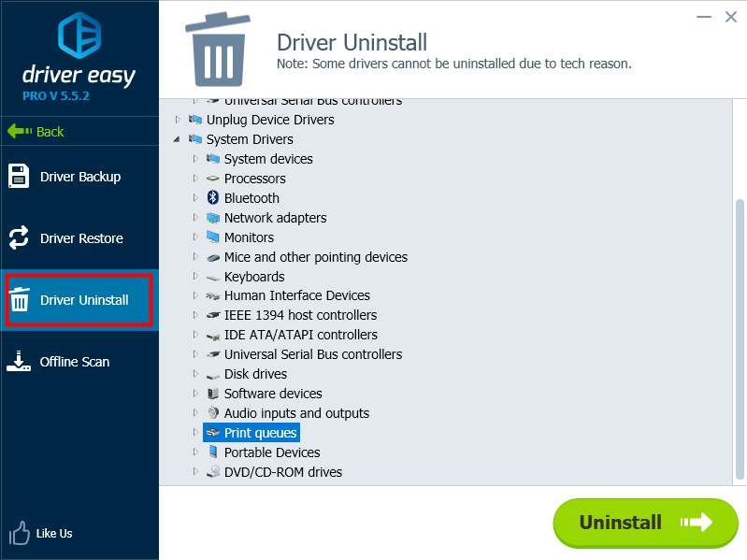The width and height of the screenshot is (747, 560).
Task: Select the Disk drives tree item
Action: tap(255, 374)
